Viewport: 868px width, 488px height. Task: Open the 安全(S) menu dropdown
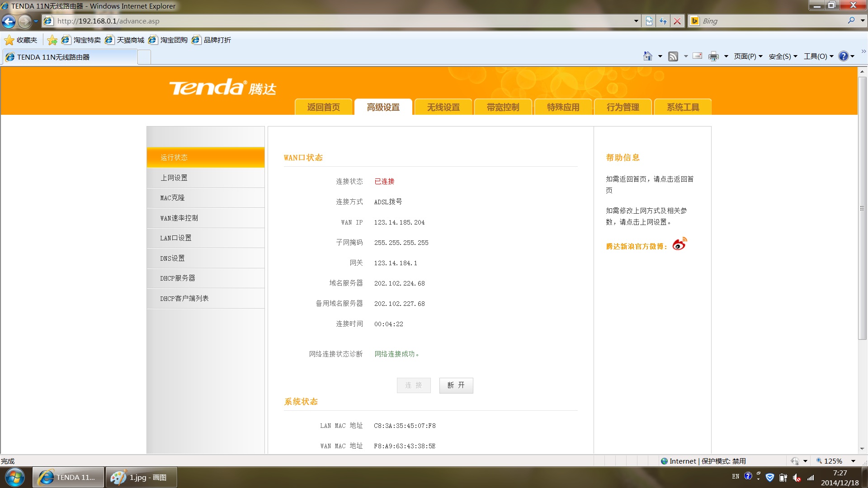pos(783,56)
